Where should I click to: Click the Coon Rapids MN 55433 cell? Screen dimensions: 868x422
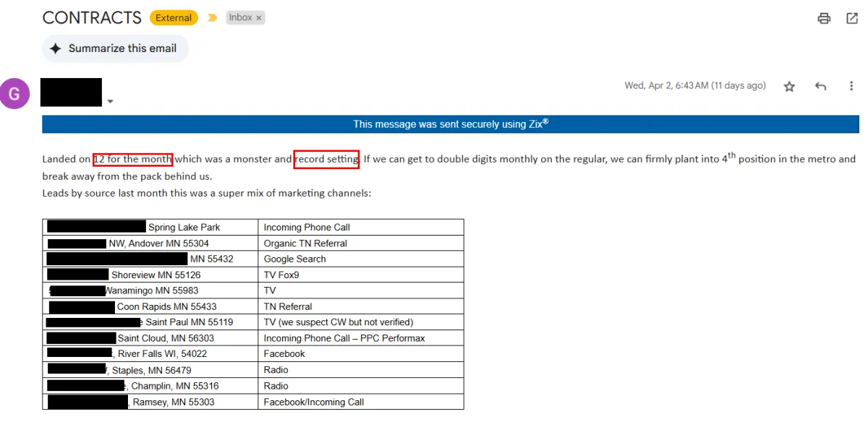[150, 306]
